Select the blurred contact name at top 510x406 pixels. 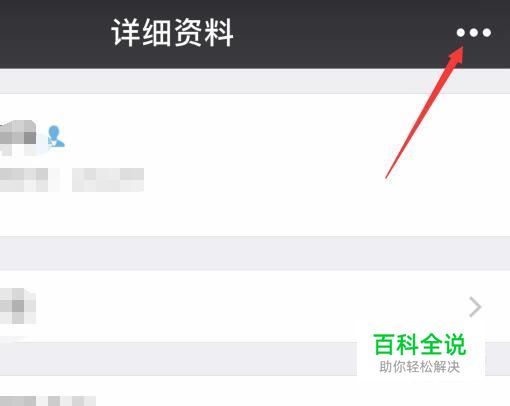pyautogui.click(x=18, y=137)
